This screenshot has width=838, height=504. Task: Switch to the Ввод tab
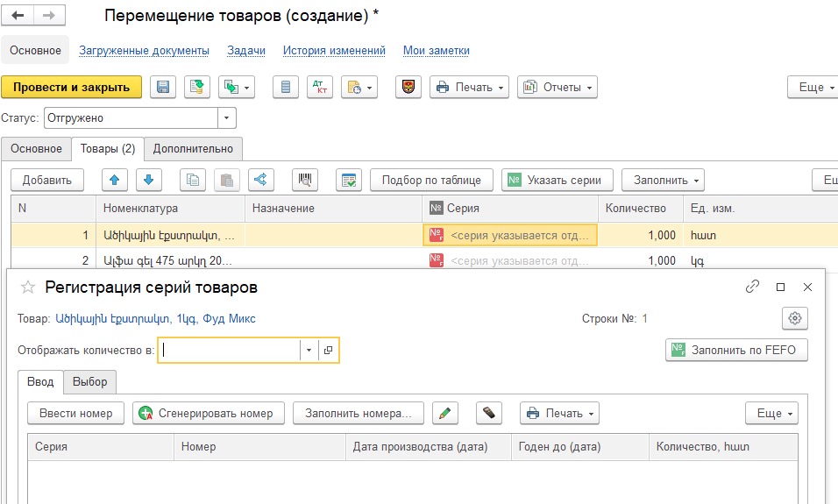[x=40, y=381]
